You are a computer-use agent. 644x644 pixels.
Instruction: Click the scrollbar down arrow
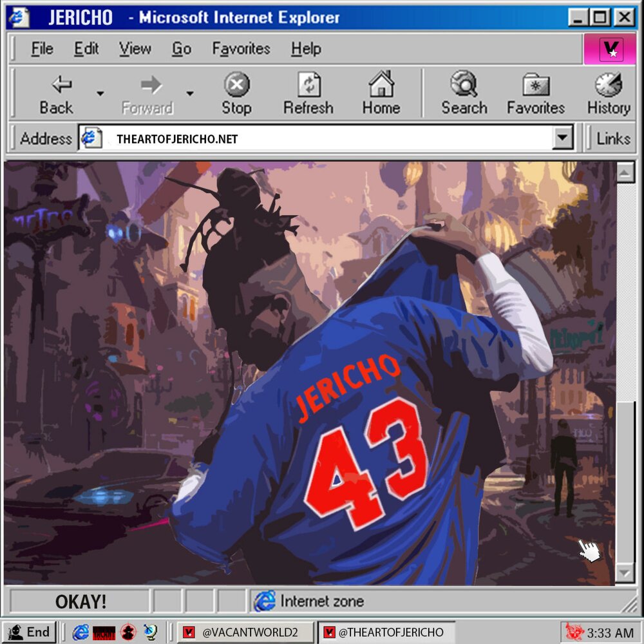pos(625,573)
